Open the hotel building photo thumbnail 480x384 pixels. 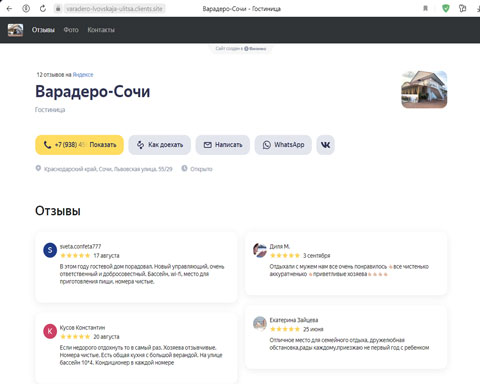424,89
